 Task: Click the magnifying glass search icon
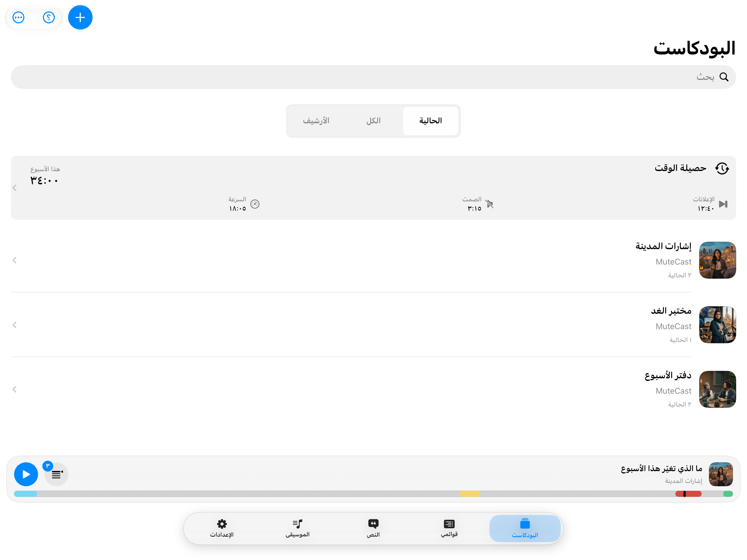(724, 77)
